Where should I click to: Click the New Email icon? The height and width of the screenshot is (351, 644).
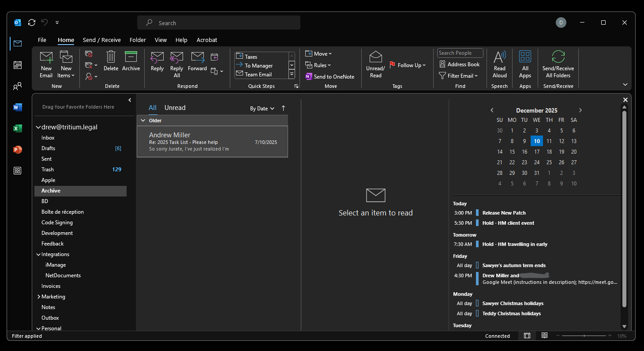pyautogui.click(x=46, y=57)
